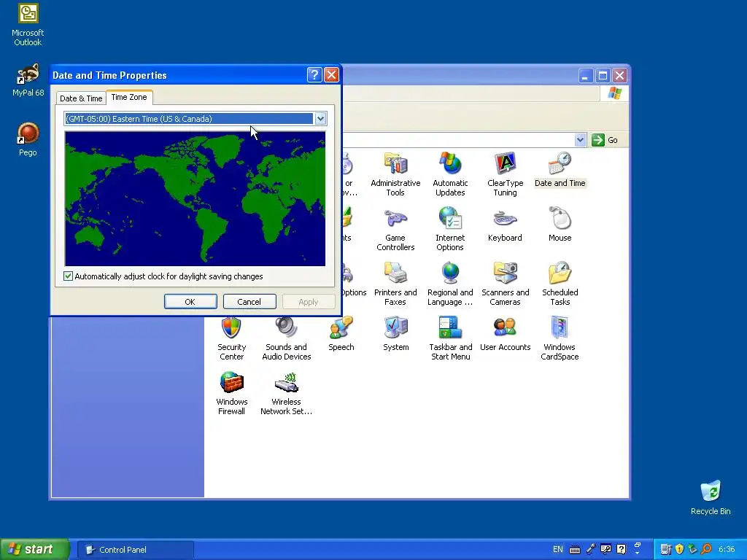Open Windows CardSpace icon

point(560,338)
